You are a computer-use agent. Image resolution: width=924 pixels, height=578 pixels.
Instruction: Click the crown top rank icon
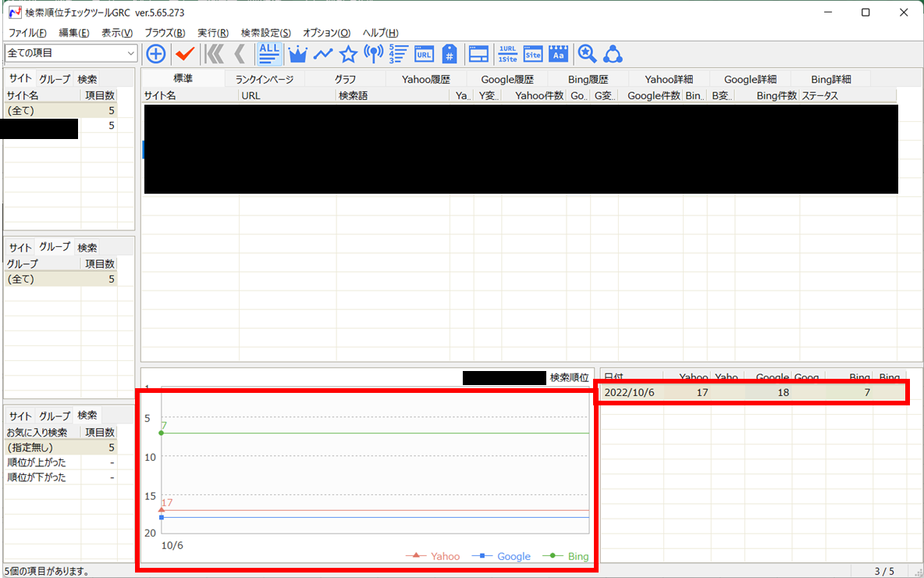coord(297,55)
